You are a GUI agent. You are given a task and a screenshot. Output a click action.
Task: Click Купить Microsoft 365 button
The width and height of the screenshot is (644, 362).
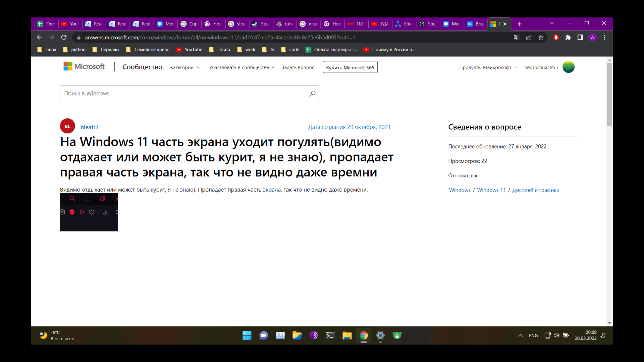coord(350,67)
